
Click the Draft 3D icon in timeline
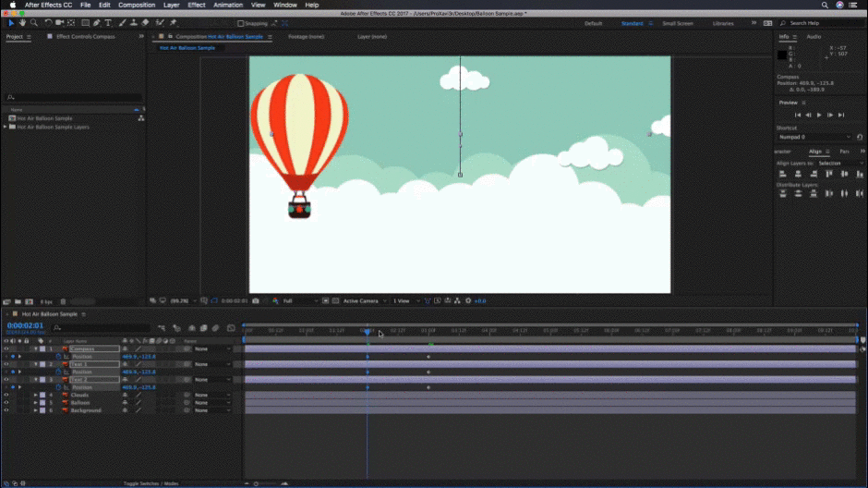click(176, 328)
